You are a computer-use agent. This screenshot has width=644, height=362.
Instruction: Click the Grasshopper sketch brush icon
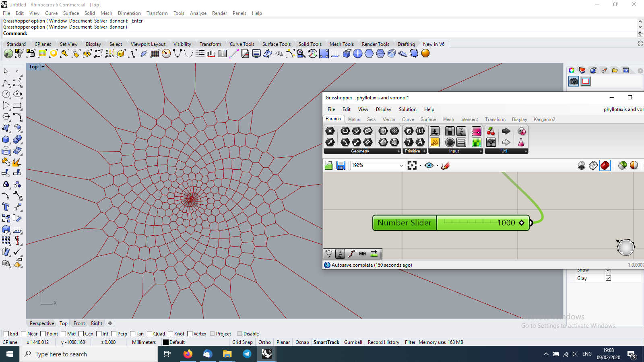point(445,165)
